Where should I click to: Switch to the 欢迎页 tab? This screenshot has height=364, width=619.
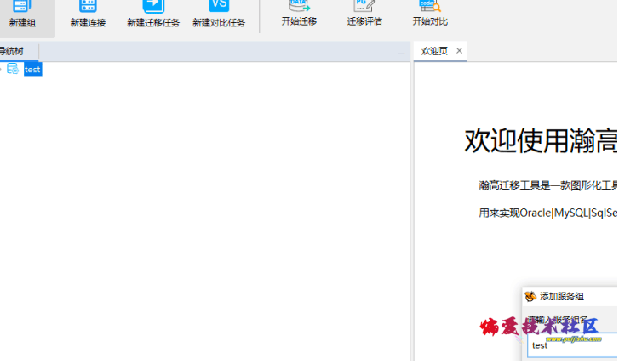click(434, 51)
